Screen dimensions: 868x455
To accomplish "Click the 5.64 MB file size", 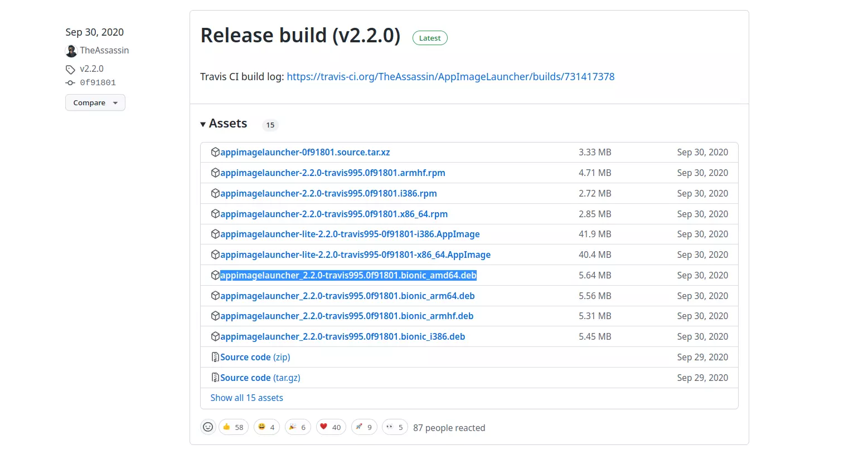I will 595,275.
